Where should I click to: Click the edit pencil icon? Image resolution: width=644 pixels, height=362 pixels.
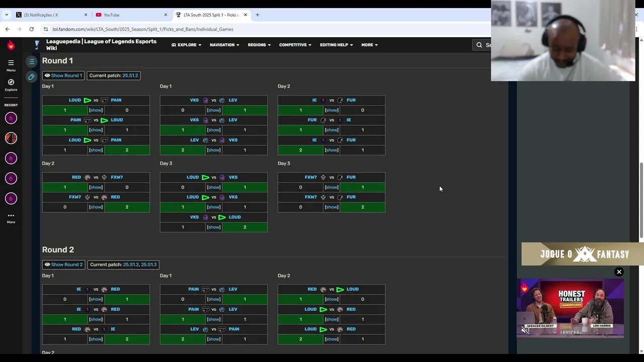(31, 77)
